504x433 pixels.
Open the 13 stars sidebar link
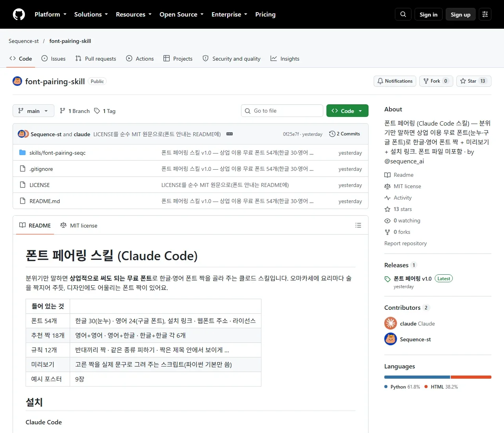[398, 209]
